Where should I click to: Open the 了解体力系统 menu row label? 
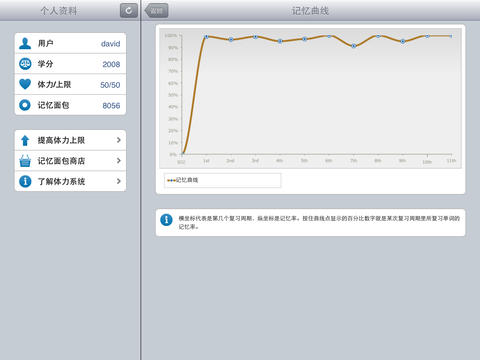coord(61,181)
